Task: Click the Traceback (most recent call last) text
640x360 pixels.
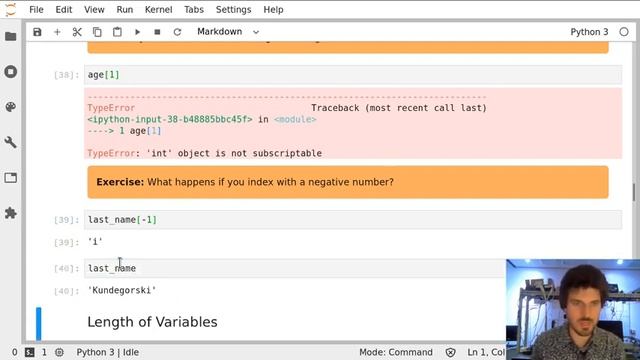Action: [399, 108]
